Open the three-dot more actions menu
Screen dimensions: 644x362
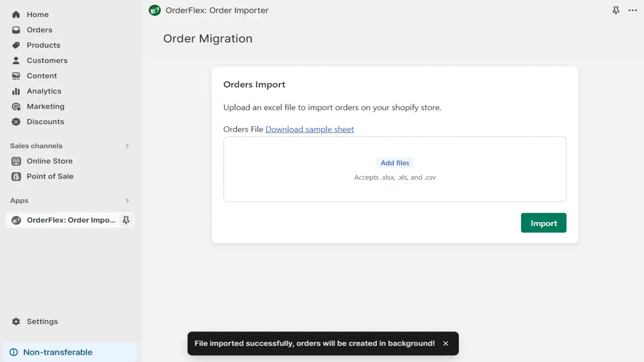pos(633,10)
